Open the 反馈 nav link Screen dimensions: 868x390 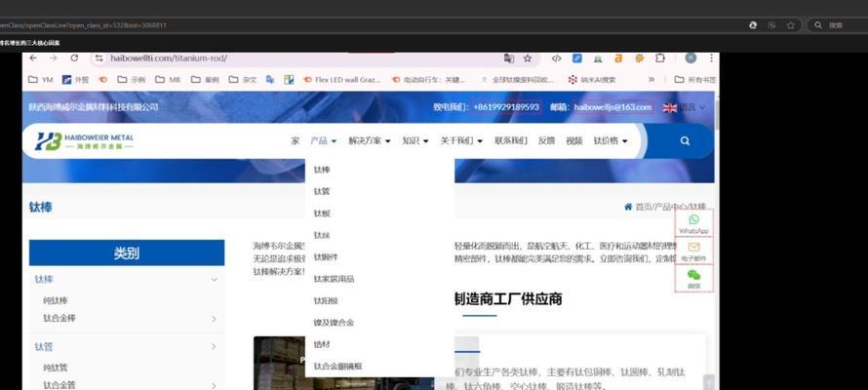(546, 141)
